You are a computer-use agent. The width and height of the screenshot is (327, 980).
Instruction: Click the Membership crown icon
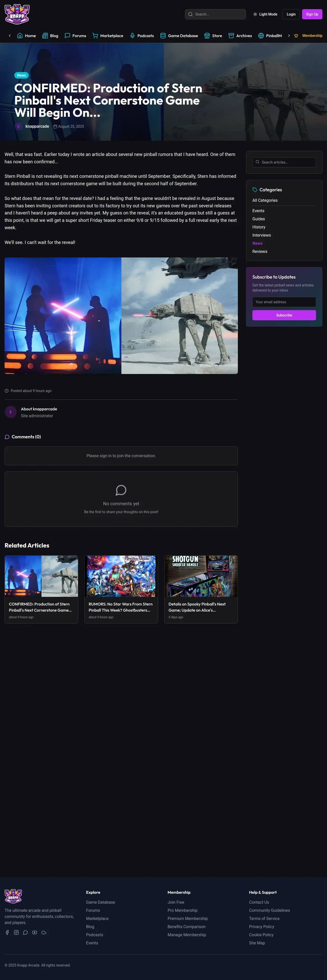(296, 36)
